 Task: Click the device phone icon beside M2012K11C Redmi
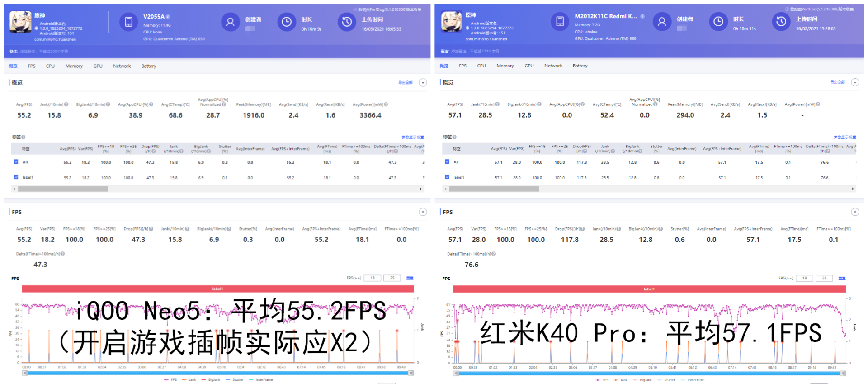click(x=560, y=21)
